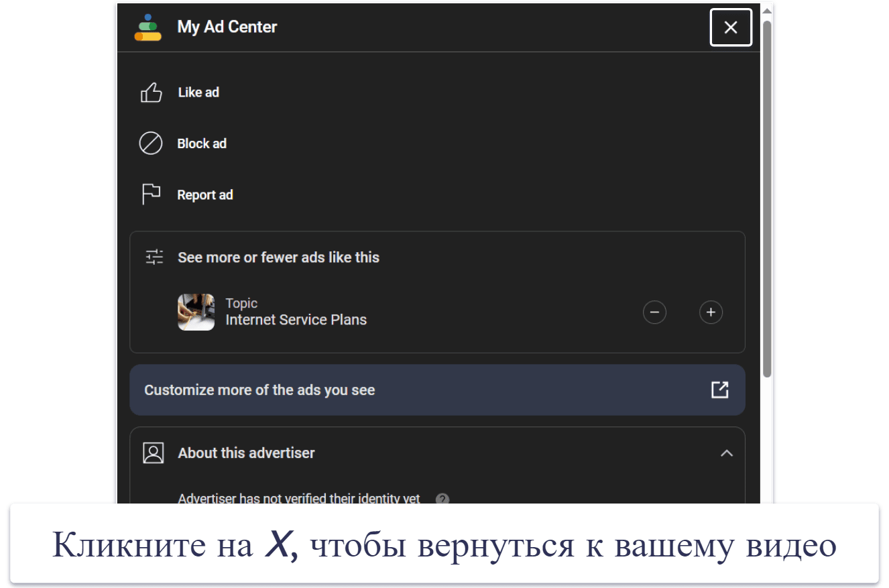Open Customize more of the ads you see
This screenshot has width=889, height=588.
[437, 390]
